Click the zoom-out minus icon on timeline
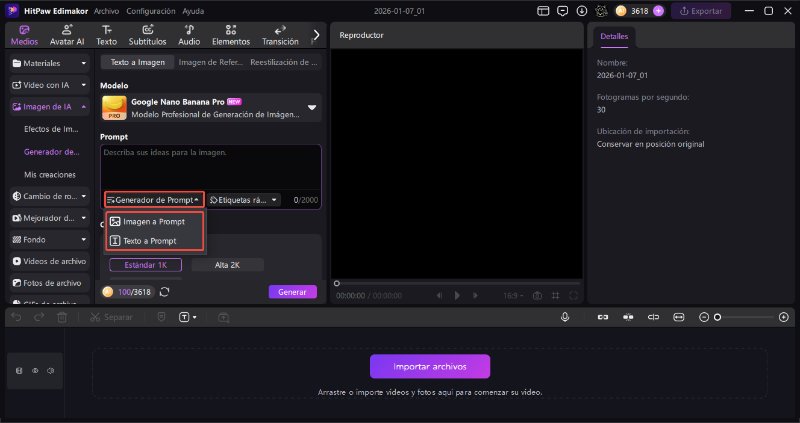 pyautogui.click(x=704, y=317)
